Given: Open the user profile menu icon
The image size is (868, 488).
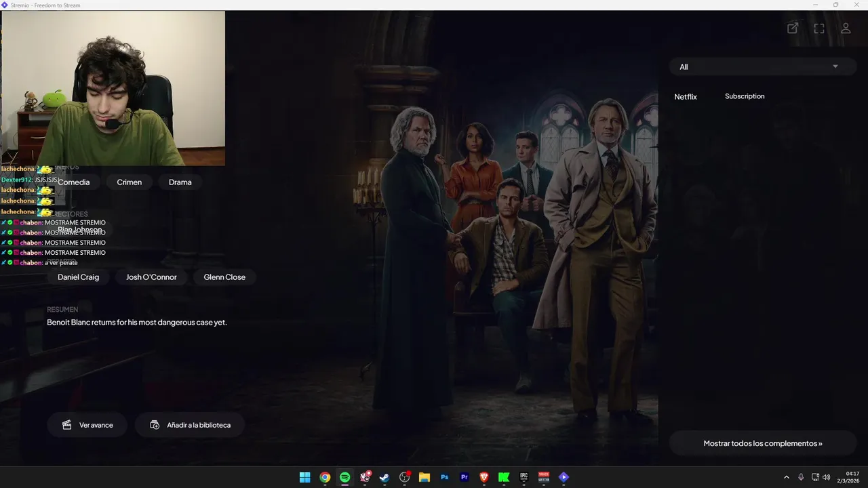Looking at the screenshot, I should click(x=846, y=28).
